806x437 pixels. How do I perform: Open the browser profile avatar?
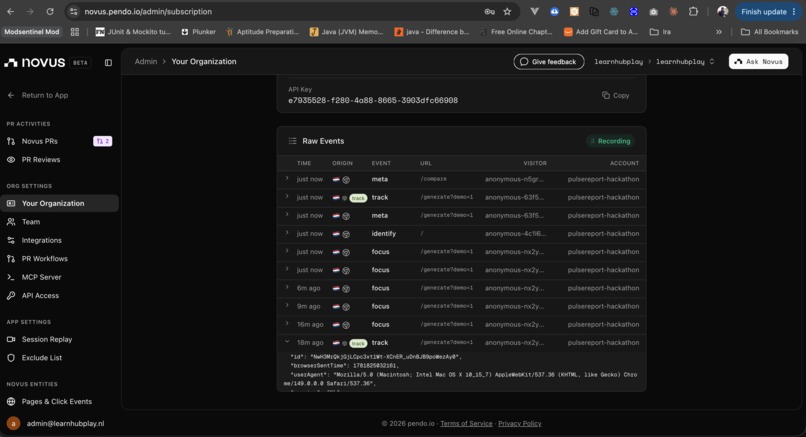(723, 11)
